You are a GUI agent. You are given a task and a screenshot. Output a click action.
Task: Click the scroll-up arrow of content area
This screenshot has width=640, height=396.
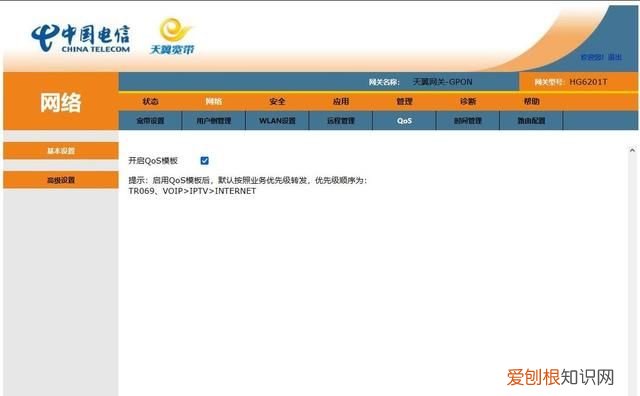(632, 150)
